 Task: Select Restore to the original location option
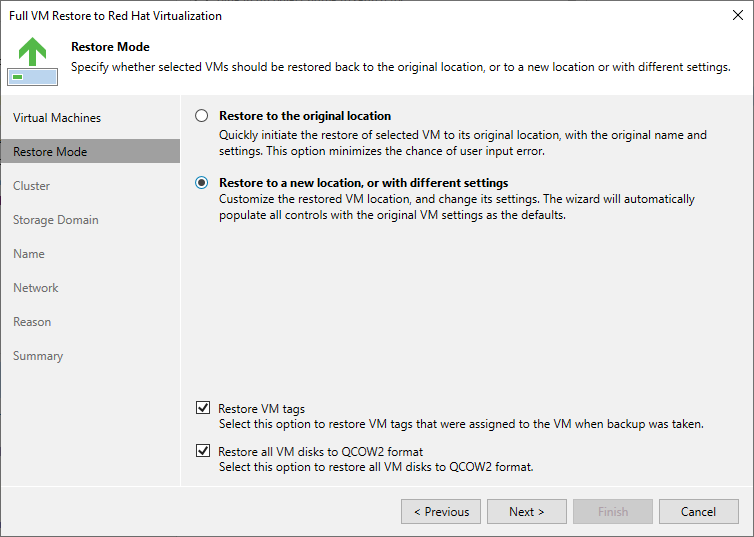(202, 116)
